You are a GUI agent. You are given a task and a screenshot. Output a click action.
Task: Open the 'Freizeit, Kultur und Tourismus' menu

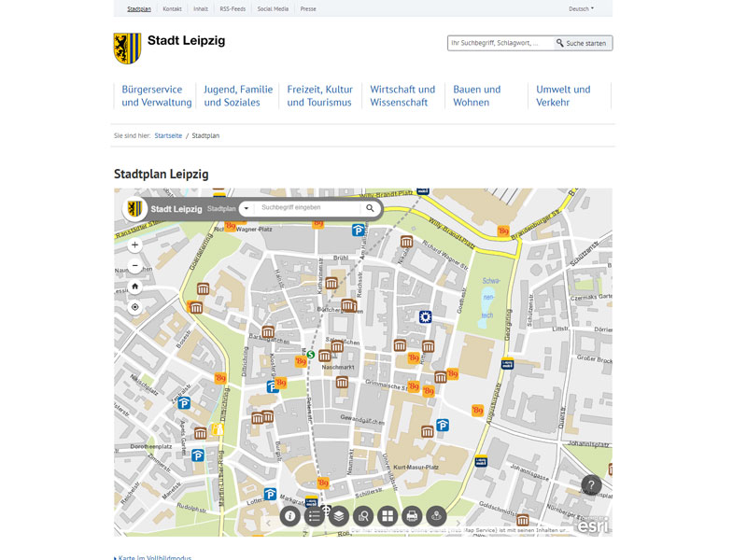[x=320, y=94]
